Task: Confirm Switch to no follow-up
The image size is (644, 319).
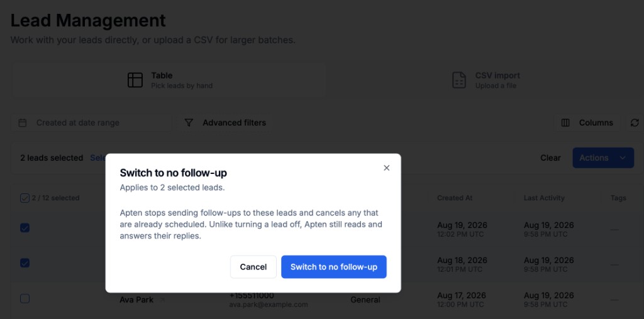Action: tap(333, 267)
